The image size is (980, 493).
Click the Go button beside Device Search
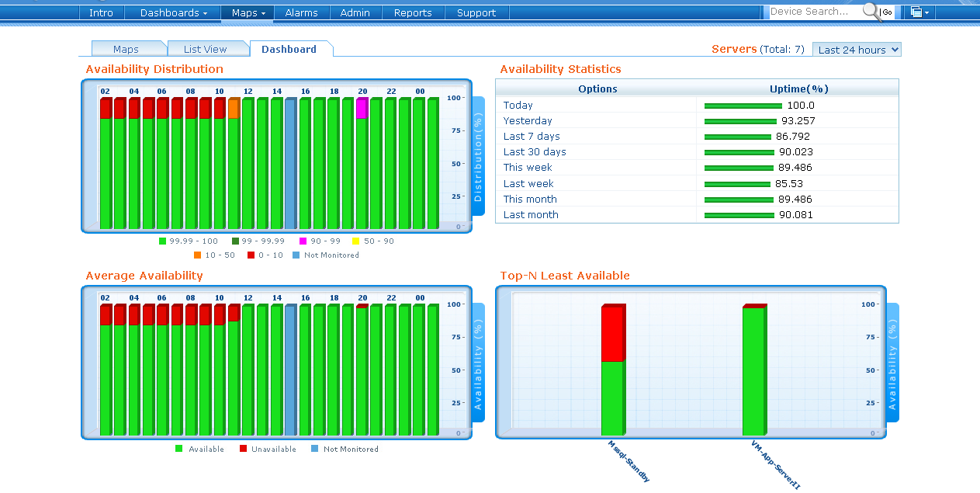pyautogui.click(x=887, y=12)
